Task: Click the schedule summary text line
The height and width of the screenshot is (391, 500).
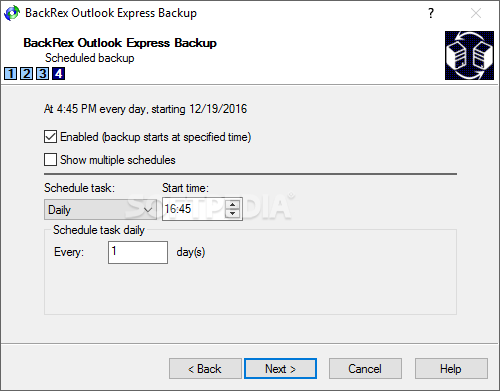Action: click(x=145, y=109)
